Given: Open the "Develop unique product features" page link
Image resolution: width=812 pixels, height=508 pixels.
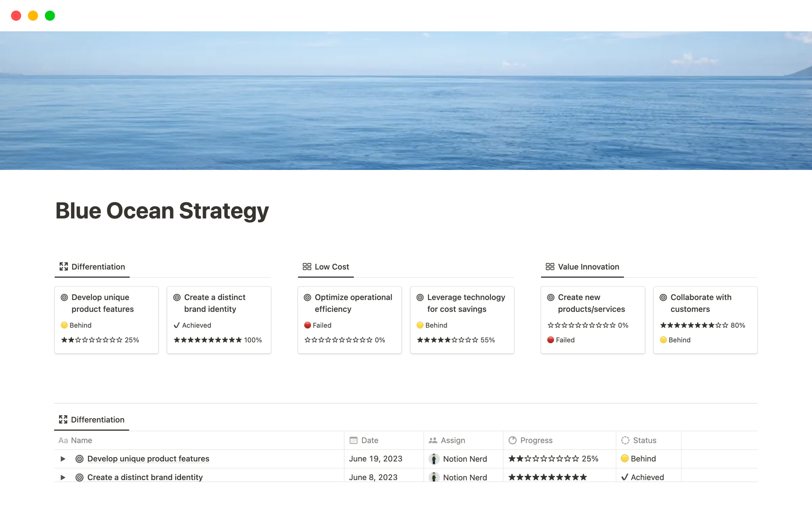Looking at the screenshot, I should pyautogui.click(x=148, y=458).
